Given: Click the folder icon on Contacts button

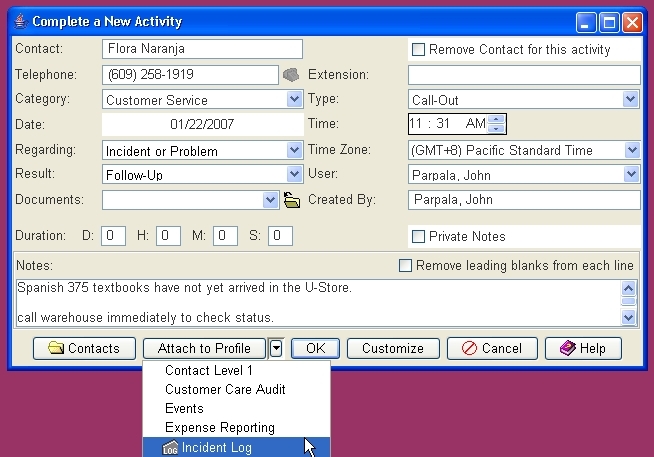Looking at the screenshot, I should pyautogui.click(x=56, y=348).
